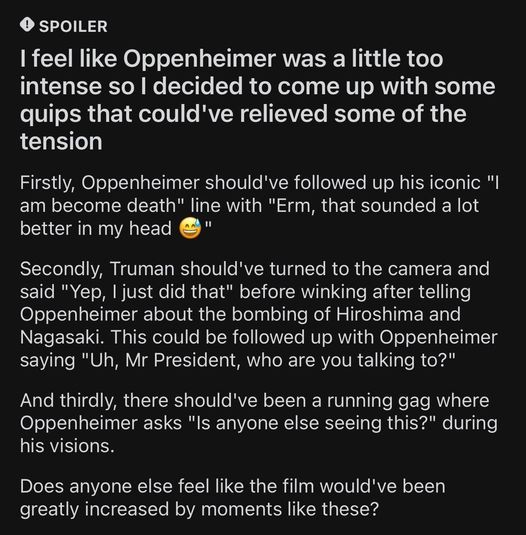Click the closing question starting "Does anyone else"
Image resolution: width=526 pixels, height=535 pixels.
pos(233,497)
